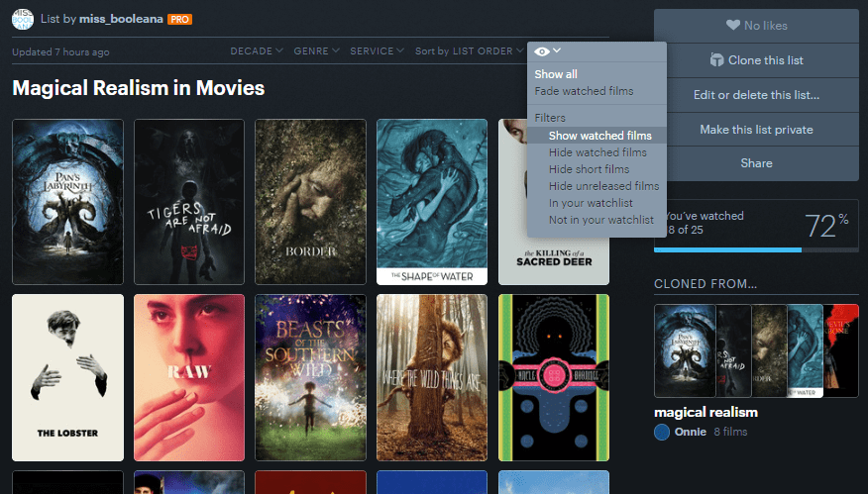Click the Share button
The width and height of the screenshot is (868, 494).
[756, 163]
